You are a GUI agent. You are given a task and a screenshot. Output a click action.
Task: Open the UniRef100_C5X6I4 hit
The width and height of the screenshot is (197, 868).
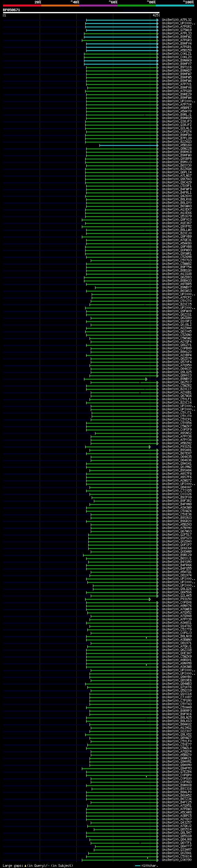pyautogui.click(x=177, y=856)
